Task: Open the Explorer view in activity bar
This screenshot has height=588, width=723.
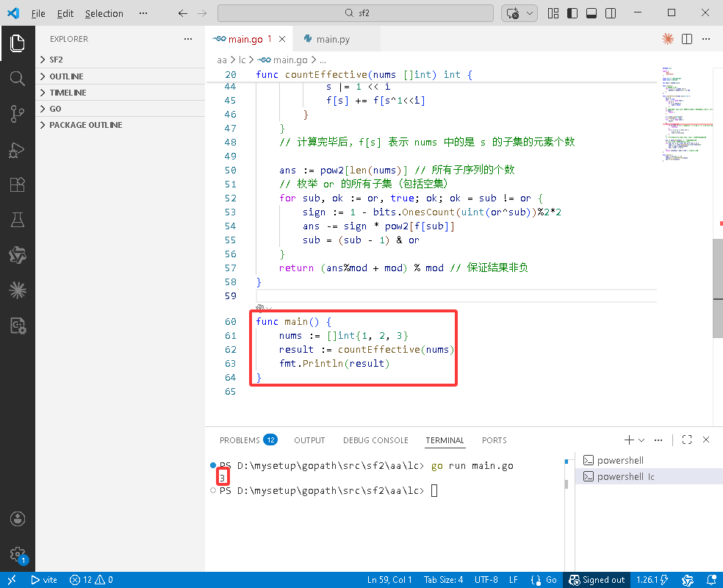Action: [x=18, y=43]
